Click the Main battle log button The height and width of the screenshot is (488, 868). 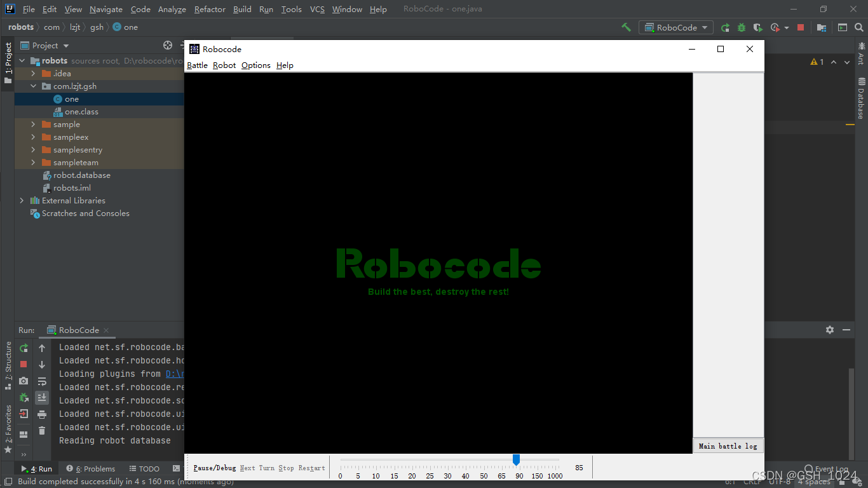(728, 445)
